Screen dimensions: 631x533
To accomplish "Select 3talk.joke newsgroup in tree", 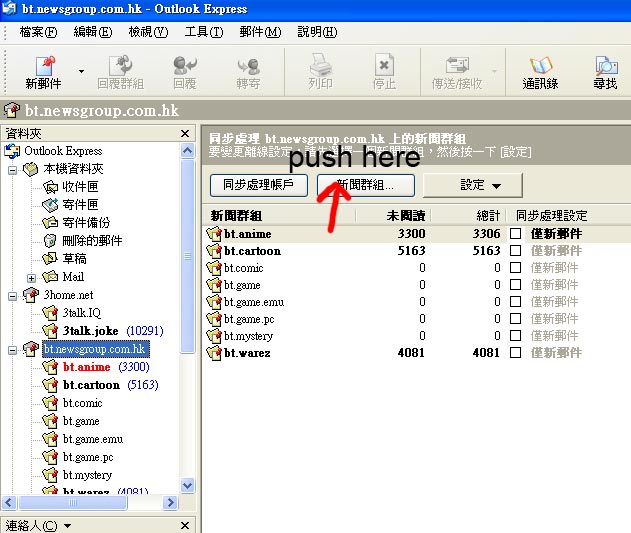I will click(91, 331).
